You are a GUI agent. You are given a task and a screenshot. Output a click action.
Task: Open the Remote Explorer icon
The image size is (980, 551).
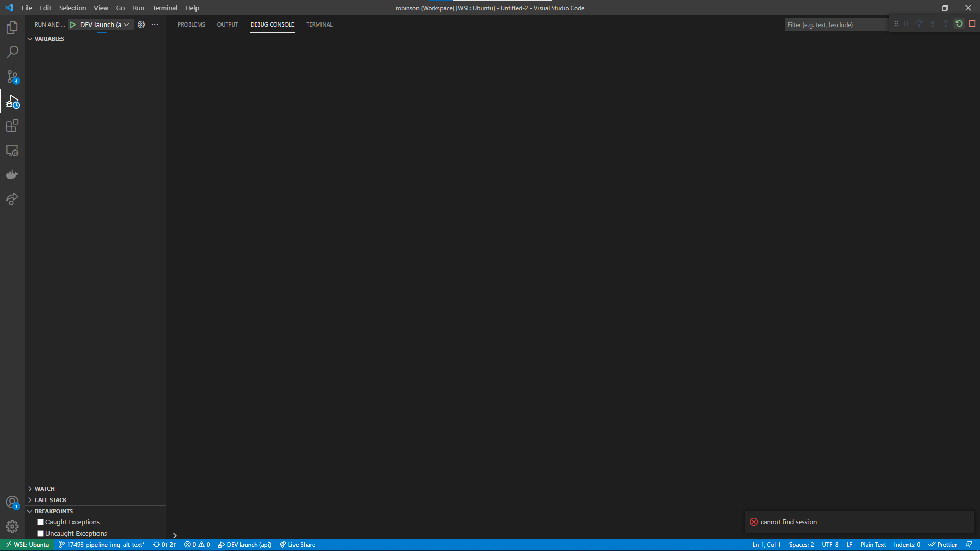click(x=12, y=150)
